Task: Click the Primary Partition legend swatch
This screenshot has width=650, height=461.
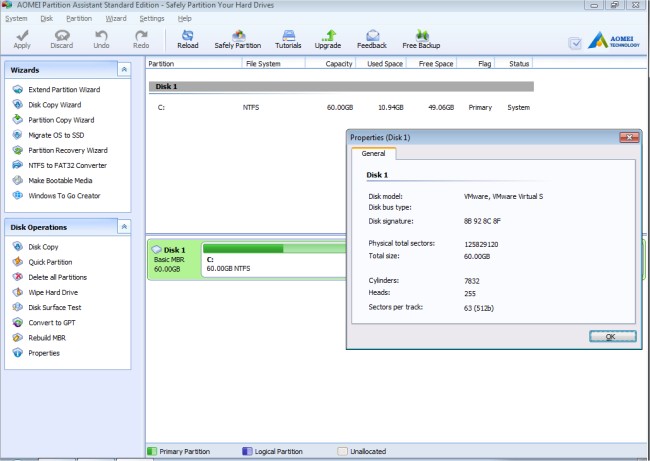Action: [x=152, y=451]
